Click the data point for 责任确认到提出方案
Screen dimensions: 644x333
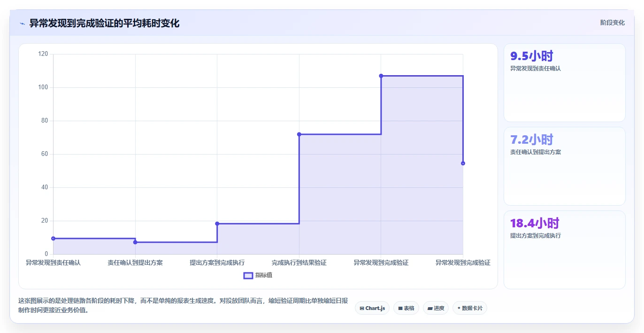coord(135,242)
